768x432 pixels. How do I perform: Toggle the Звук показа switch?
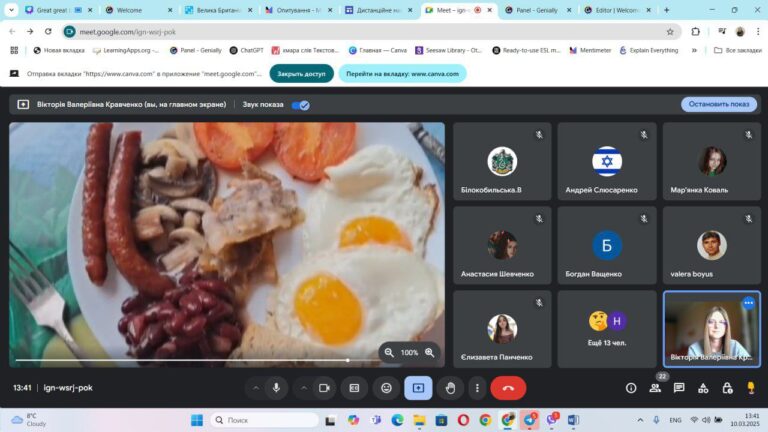coord(301,105)
